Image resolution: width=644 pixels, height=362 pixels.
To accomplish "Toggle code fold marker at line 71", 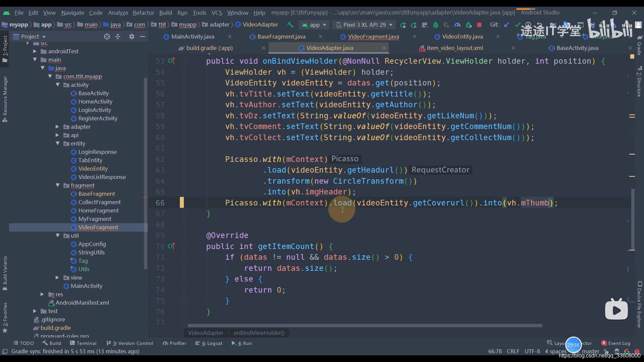I will point(184,257).
